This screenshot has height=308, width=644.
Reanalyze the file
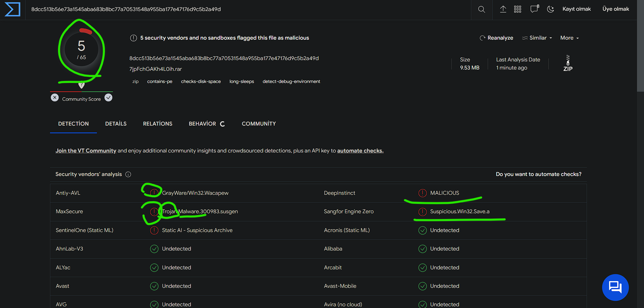[x=496, y=38]
